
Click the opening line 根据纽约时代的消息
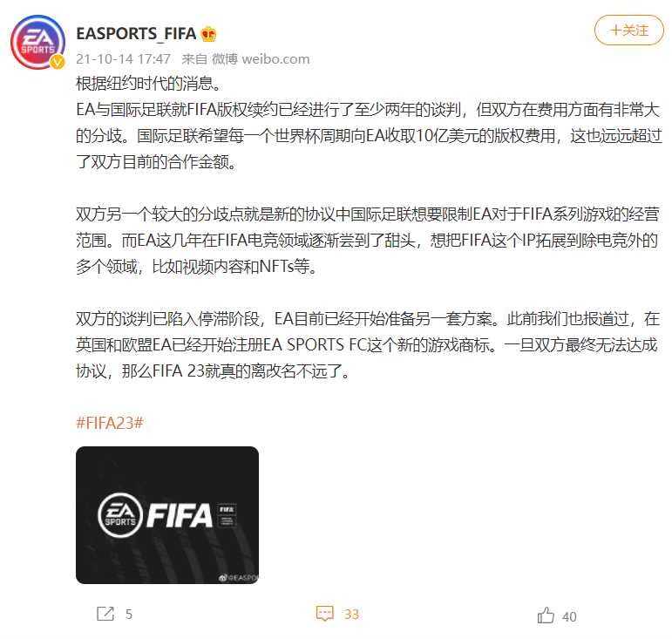click(x=148, y=84)
